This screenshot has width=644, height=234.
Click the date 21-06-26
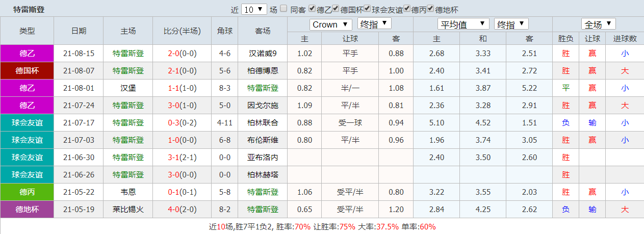[79, 174]
